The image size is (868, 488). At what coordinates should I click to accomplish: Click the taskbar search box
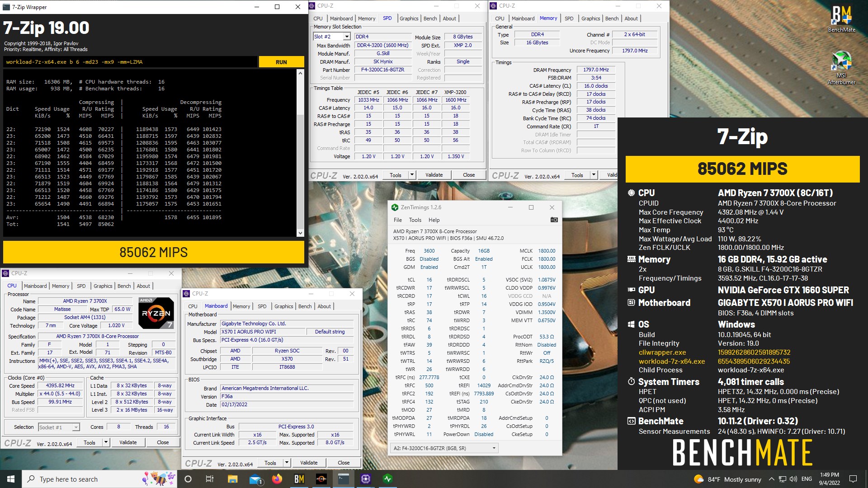click(99, 479)
